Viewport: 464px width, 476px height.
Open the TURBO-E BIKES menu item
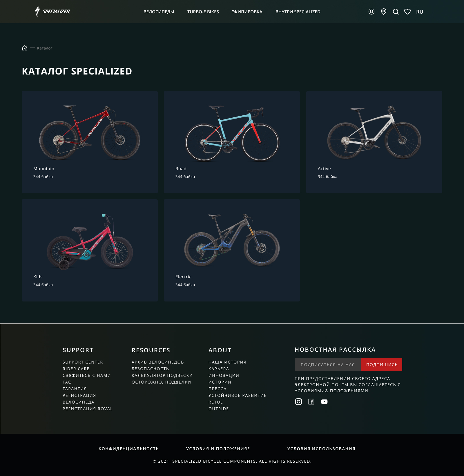203,12
